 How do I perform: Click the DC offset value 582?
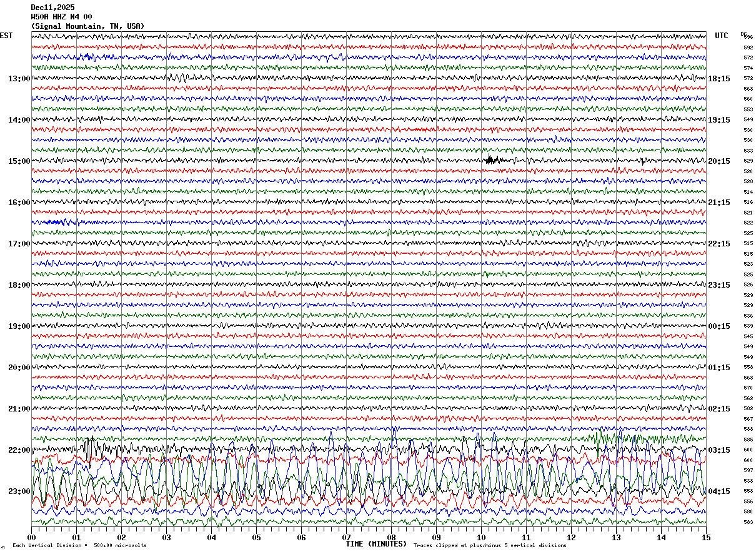pyautogui.click(x=749, y=408)
